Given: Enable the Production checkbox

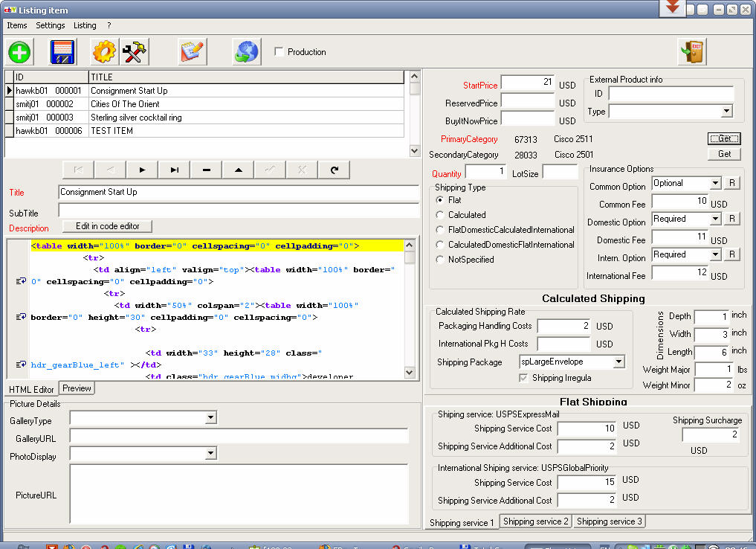Looking at the screenshot, I should pyautogui.click(x=279, y=52).
